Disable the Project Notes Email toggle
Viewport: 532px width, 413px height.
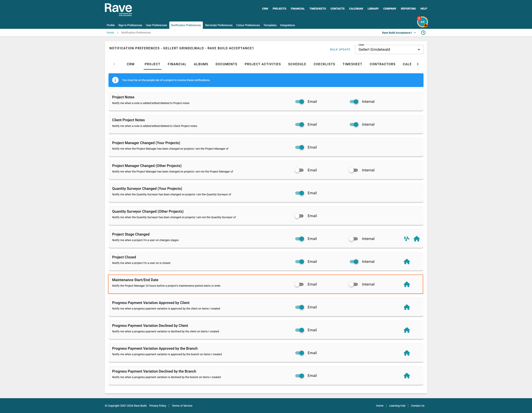pos(300,102)
